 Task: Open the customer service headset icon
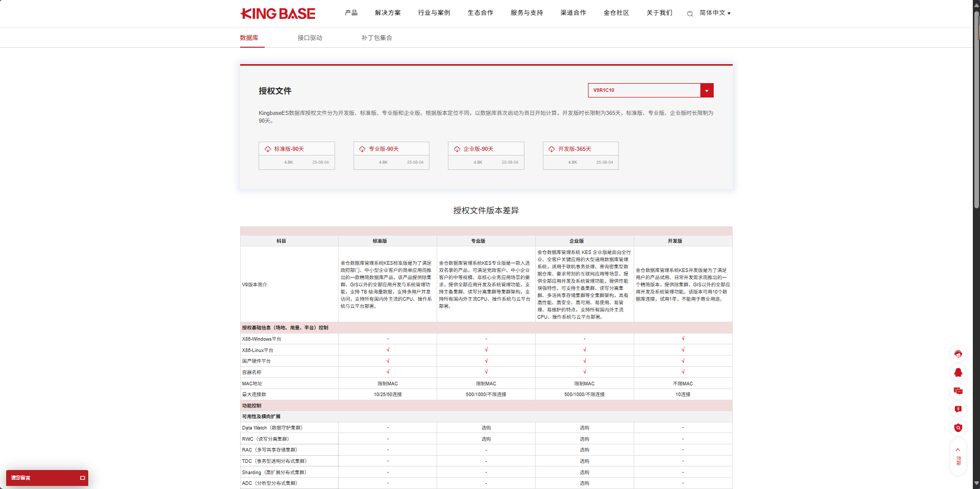click(x=958, y=354)
